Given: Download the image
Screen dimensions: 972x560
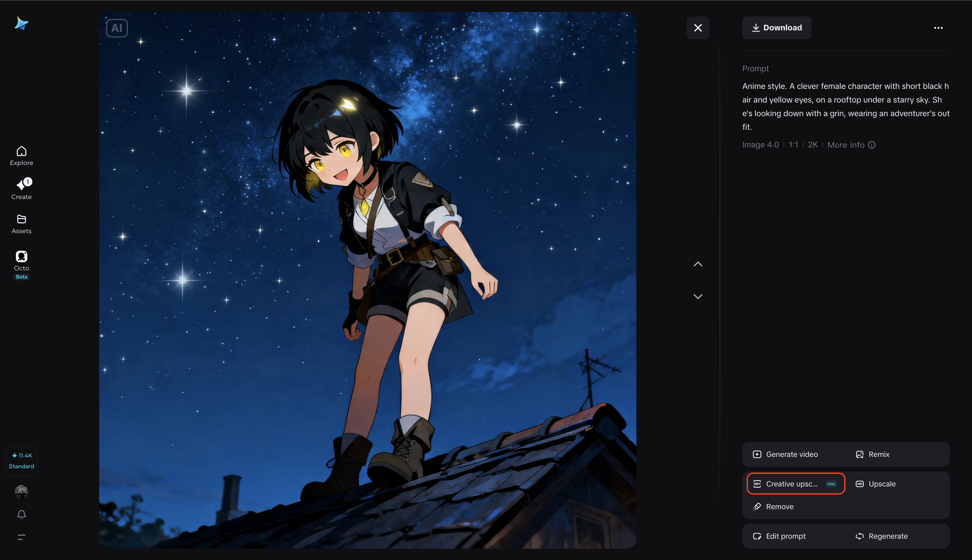Looking at the screenshot, I should (x=777, y=28).
